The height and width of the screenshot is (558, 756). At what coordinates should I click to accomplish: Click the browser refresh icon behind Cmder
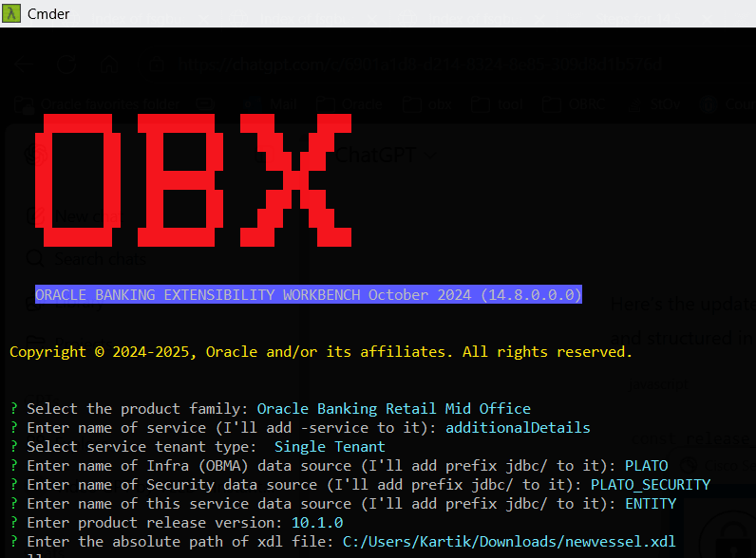click(66, 65)
